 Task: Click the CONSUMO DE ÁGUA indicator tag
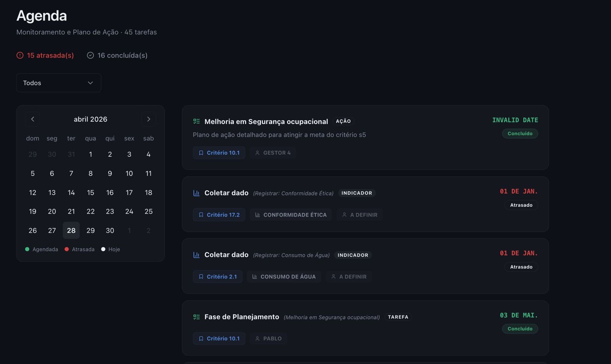284,277
